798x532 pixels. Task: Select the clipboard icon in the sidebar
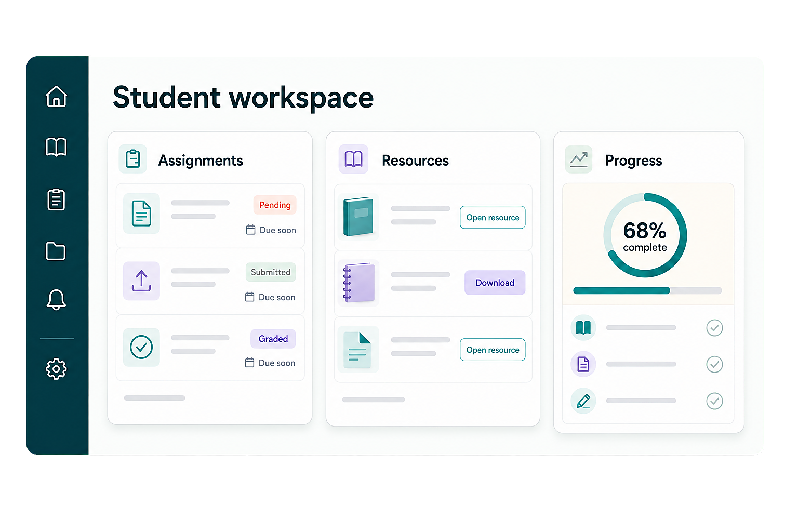pyautogui.click(x=56, y=199)
